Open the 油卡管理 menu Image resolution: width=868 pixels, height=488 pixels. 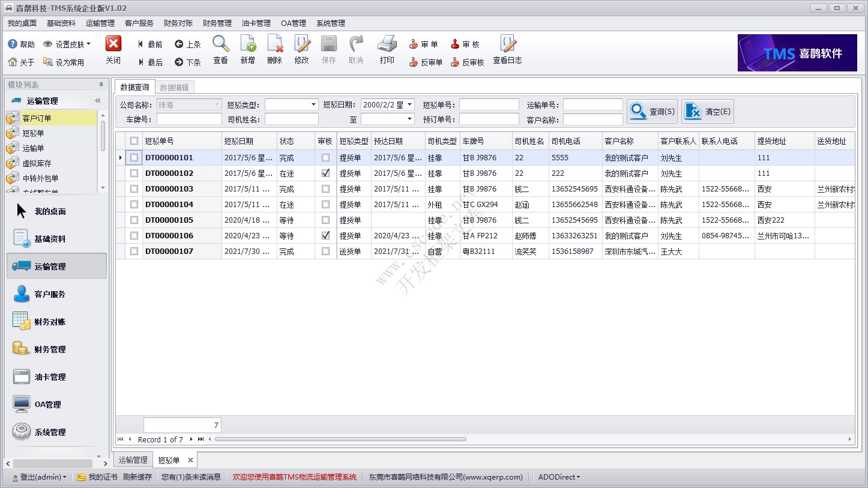click(x=256, y=23)
